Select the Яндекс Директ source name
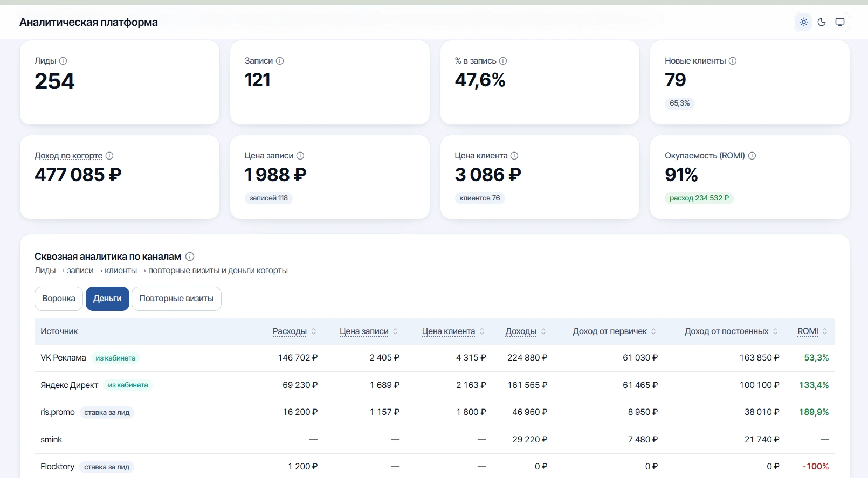This screenshot has height=478, width=868. (70, 385)
